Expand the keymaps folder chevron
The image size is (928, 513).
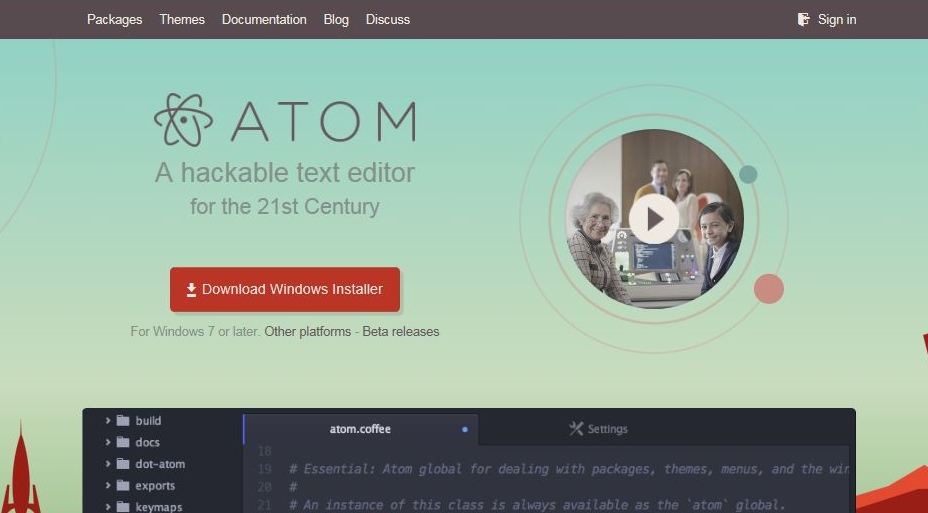click(108, 506)
